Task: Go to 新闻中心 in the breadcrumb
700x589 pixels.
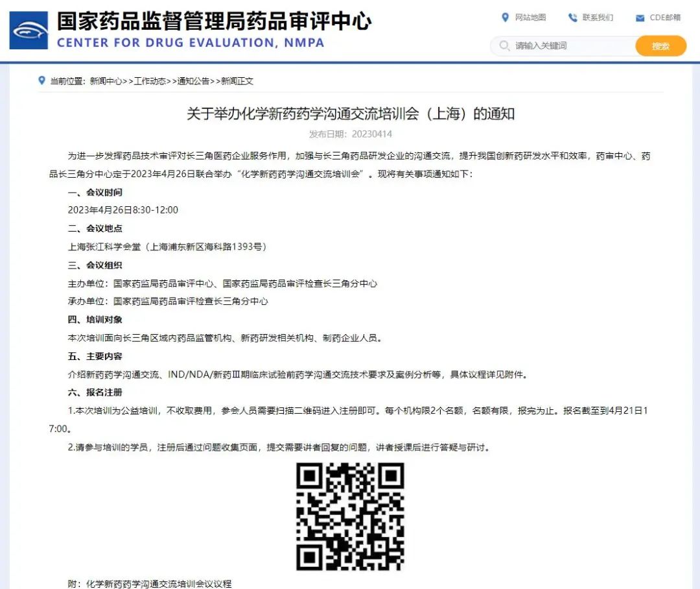Action: point(106,81)
